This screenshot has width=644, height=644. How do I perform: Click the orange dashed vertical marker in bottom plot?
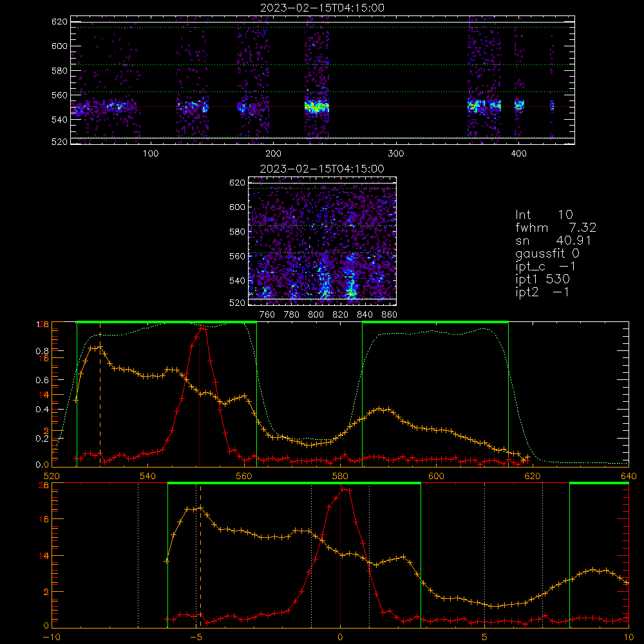pyautogui.click(x=200, y=556)
